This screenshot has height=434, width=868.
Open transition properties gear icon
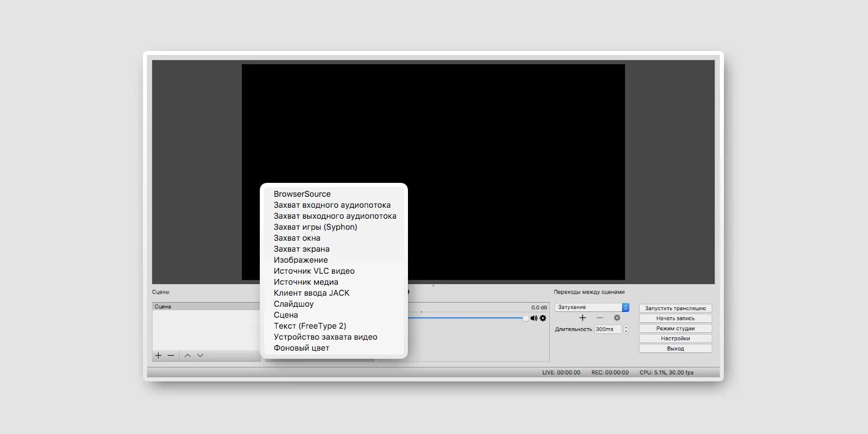[617, 318]
